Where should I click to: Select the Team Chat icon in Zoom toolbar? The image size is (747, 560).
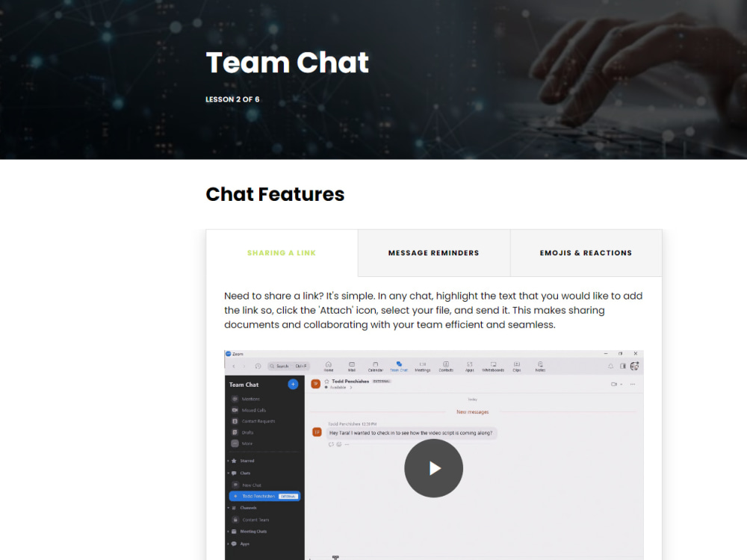coord(399,366)
